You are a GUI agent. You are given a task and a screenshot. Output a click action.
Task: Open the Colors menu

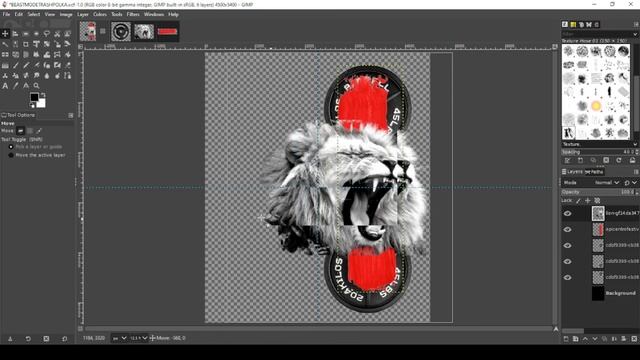[x=100, y=14]
